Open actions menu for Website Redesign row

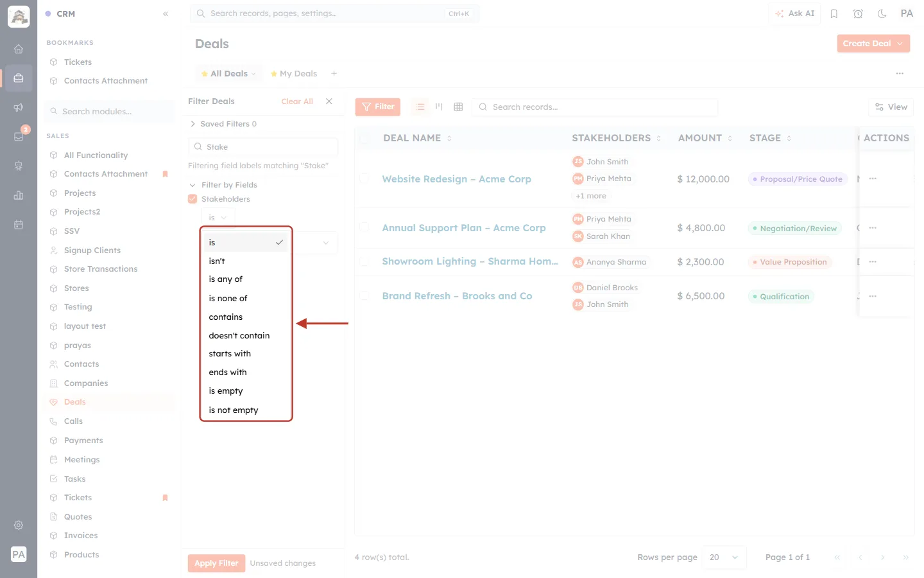coord(873,179)
